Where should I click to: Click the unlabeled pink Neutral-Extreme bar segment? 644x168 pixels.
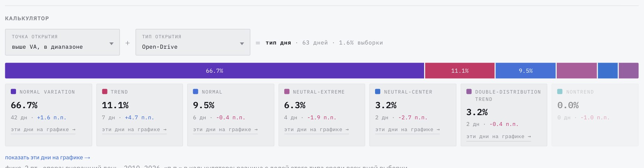point(577,71)
